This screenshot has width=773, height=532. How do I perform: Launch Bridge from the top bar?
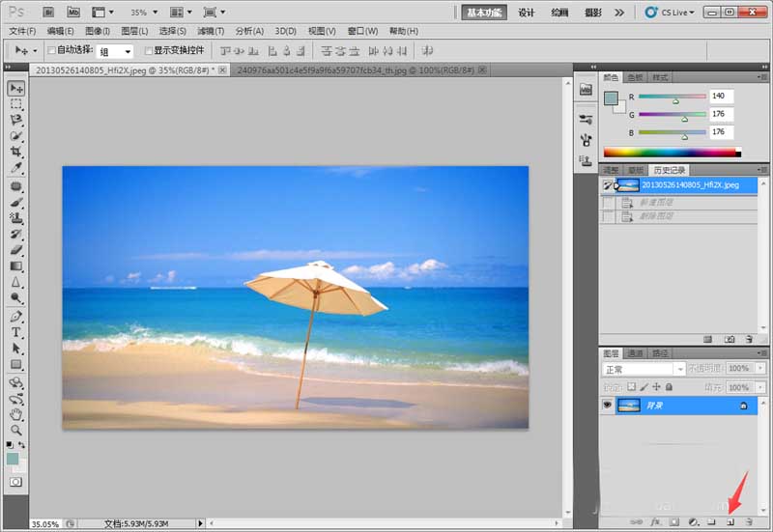point(48,12)
